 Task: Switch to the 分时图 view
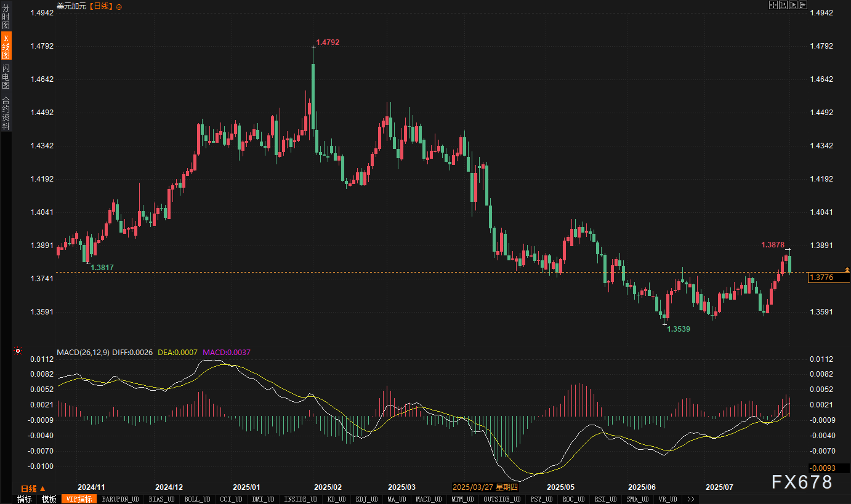point(6,17)
